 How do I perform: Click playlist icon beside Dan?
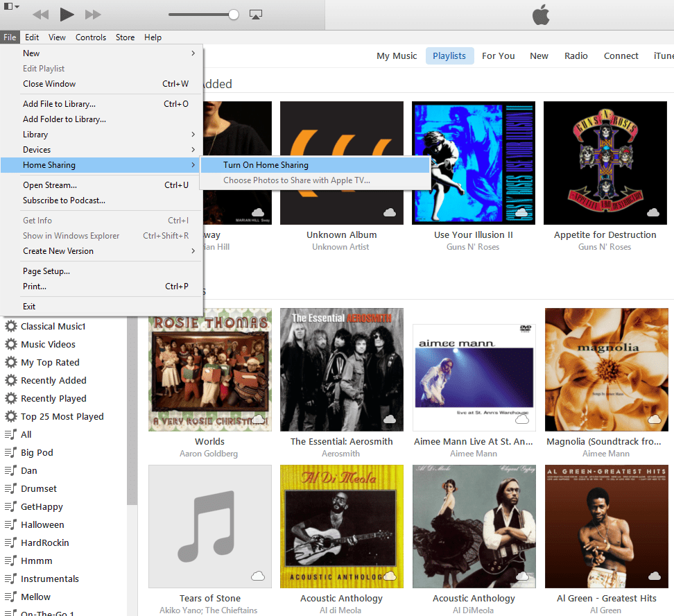pos(10,470)
